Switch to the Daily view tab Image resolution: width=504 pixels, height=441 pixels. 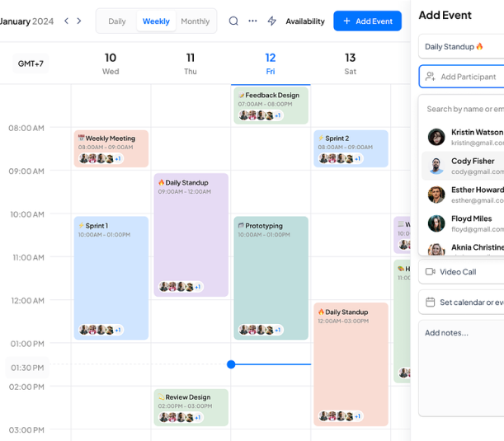coord(117,21)
